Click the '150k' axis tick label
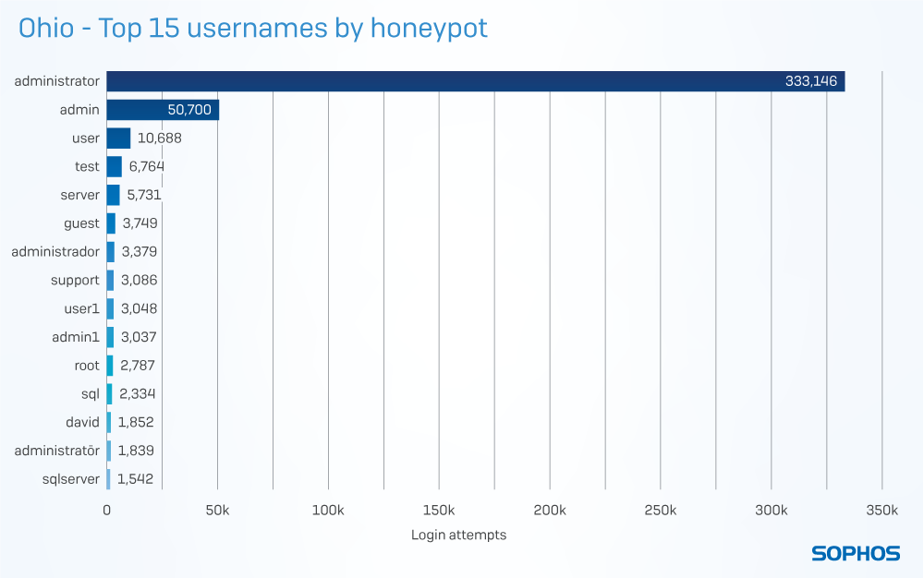 [438, 511]
